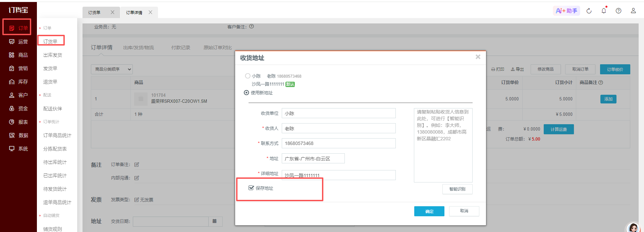Image resolution: width=644 pixels, height=232 pixels.
Task: Open the 客户 sidebar section
Action: 18,95
